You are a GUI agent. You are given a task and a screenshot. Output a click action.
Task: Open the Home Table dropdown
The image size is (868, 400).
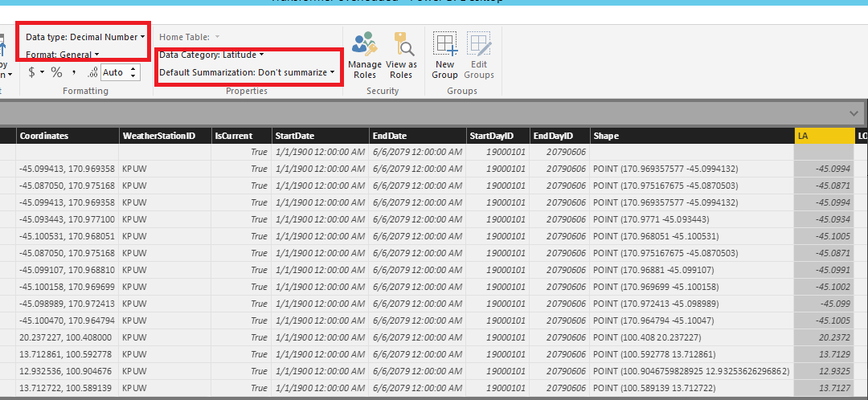190,37
